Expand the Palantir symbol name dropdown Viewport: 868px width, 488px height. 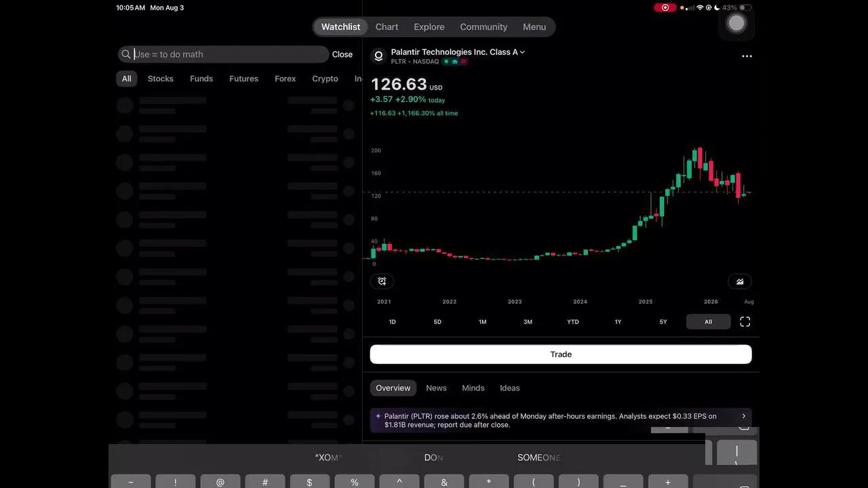coord(522,52)
